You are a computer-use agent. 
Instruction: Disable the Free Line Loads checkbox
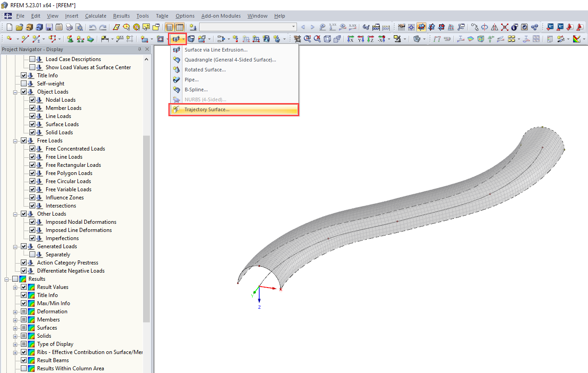tap(33, 156)
